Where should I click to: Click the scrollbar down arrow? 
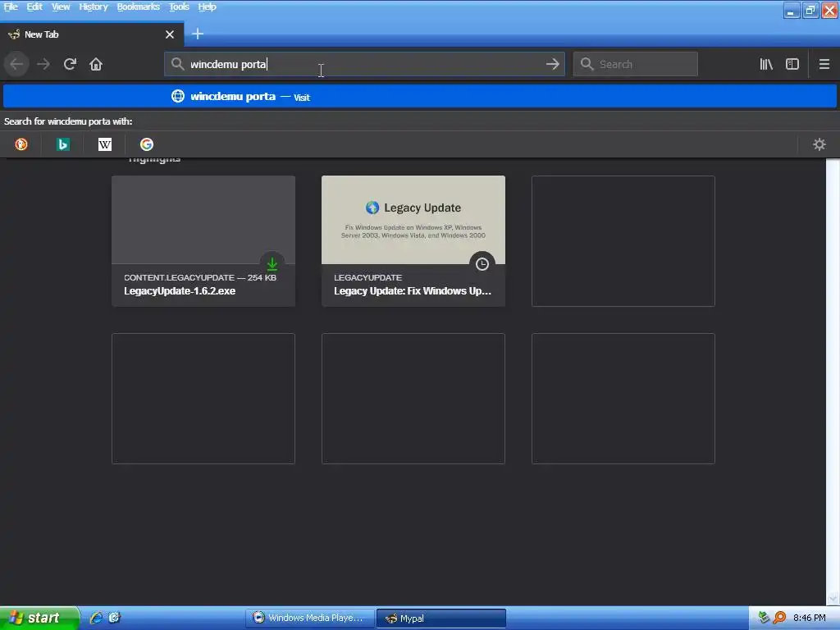pyautogui.click(x=833, y=598)
